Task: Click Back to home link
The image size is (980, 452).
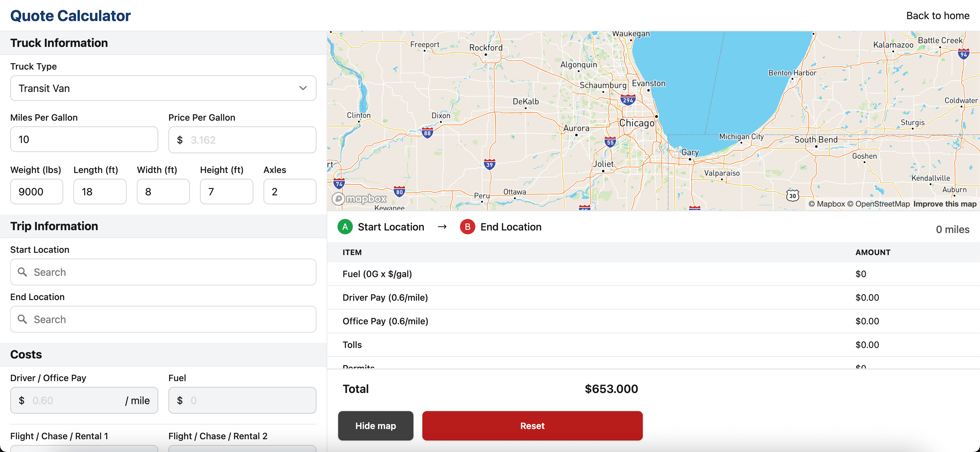Action: click(937, 16)
